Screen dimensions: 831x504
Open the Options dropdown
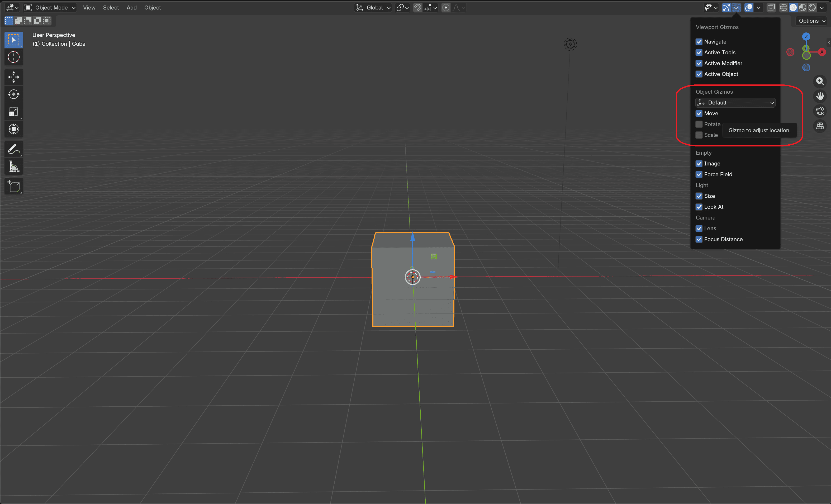812,21
